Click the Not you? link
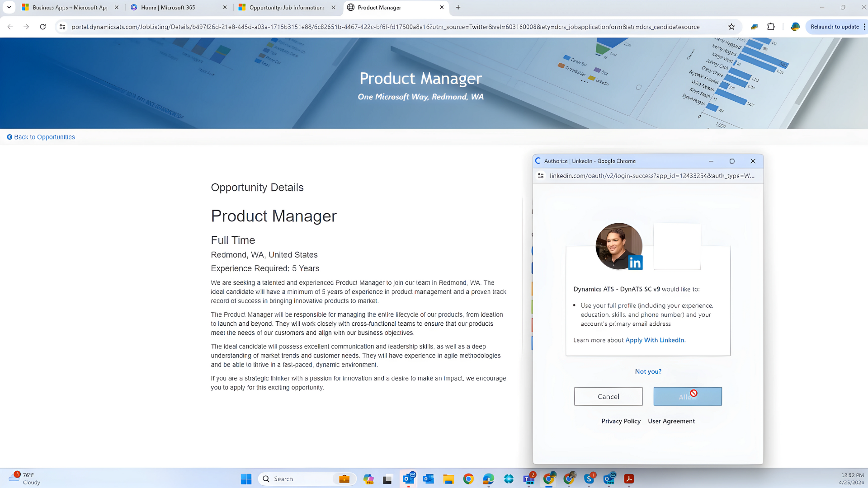The image size is (868, 488). click(648, 371)
